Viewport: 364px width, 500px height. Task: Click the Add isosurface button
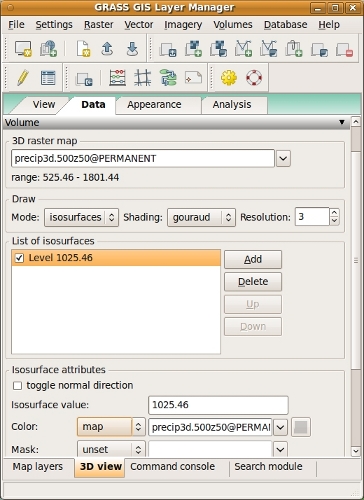[x=253, y=260]
